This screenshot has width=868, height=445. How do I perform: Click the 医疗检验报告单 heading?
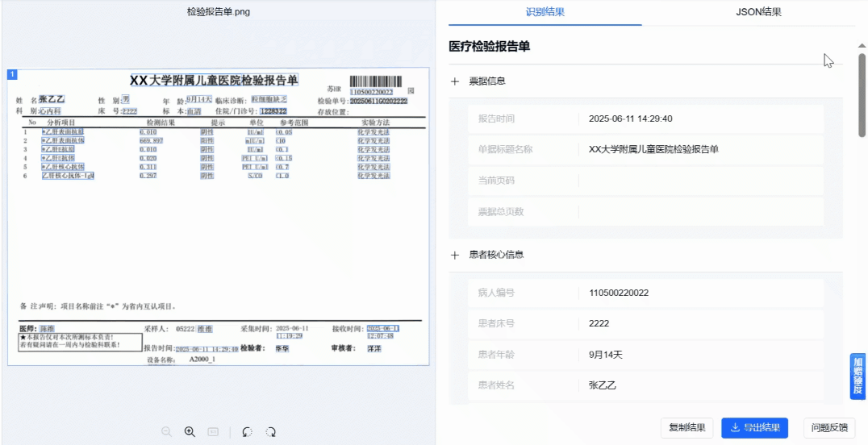tap(490, 47)
